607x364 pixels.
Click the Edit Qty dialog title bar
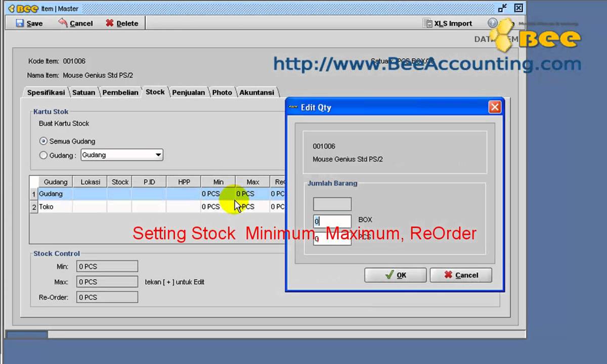tap(395, 107)
